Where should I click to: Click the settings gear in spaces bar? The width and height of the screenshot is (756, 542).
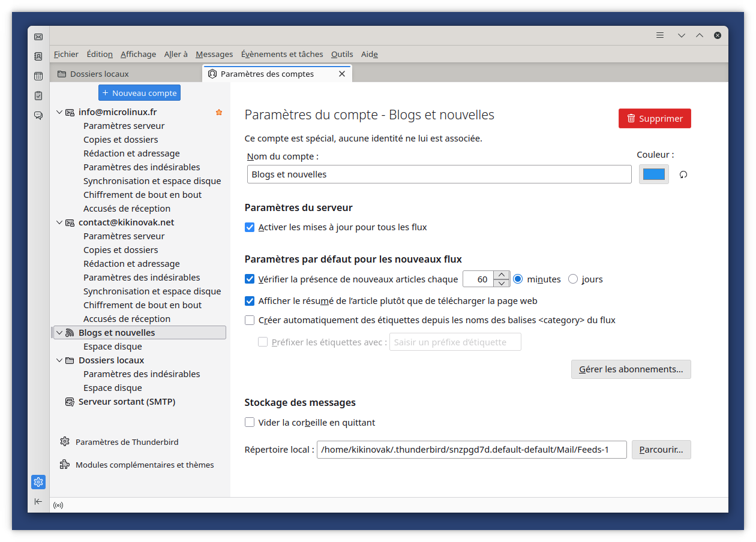38,482
